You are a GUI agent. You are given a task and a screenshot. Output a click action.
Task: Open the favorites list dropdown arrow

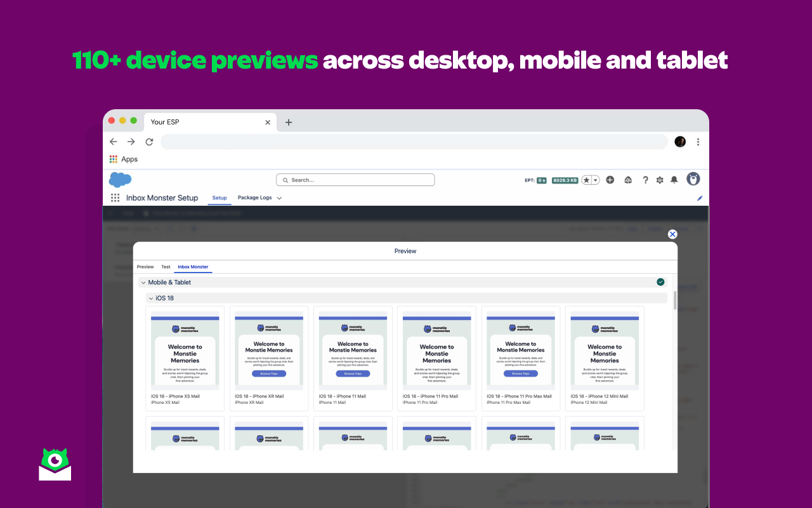click(596, 180)
